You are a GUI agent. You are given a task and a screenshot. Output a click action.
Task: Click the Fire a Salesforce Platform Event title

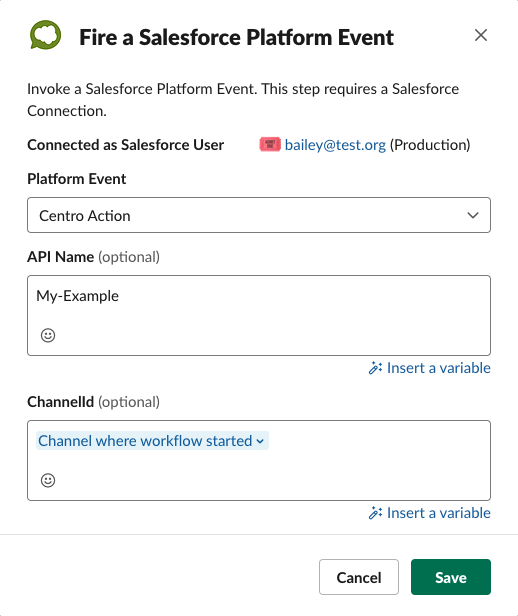(x=236, y=37)
